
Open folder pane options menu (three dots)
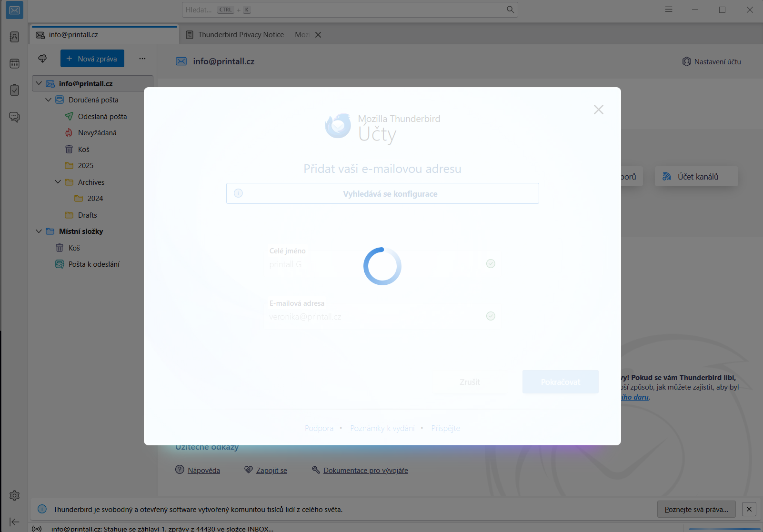[142, 59]
